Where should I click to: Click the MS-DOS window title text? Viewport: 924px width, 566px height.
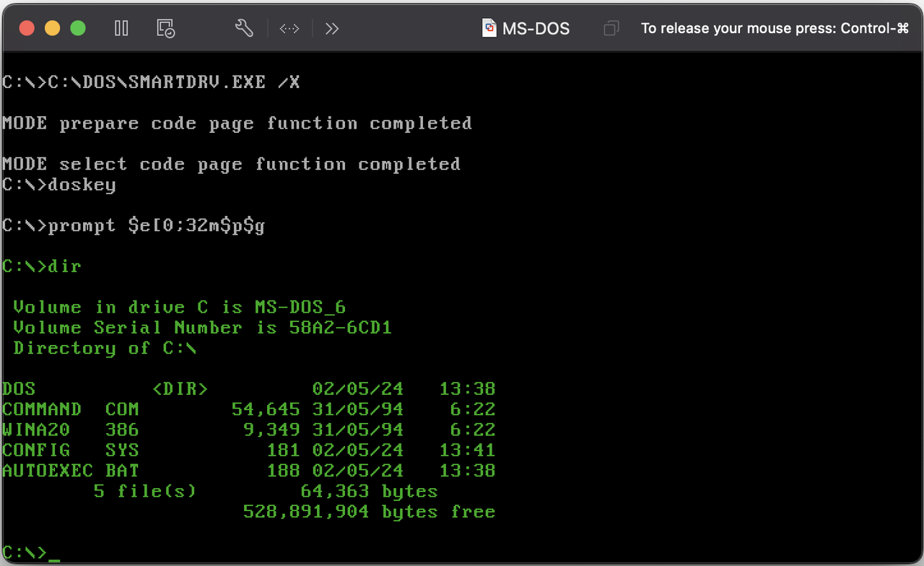(536, 29)
